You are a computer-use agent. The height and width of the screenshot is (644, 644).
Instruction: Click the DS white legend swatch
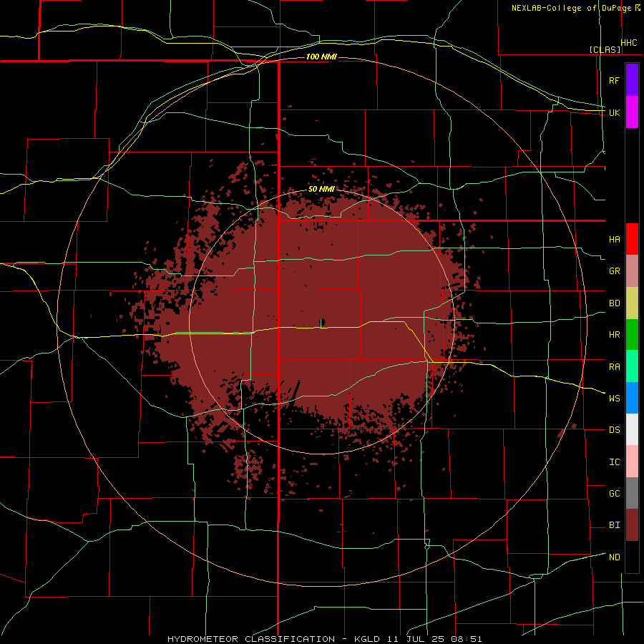point(632,429)
